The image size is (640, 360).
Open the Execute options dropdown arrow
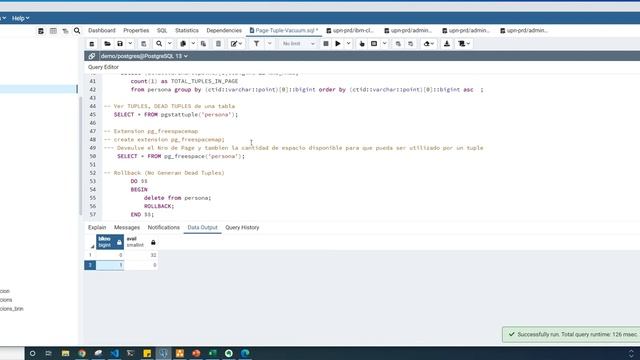(x=349, y=44)
